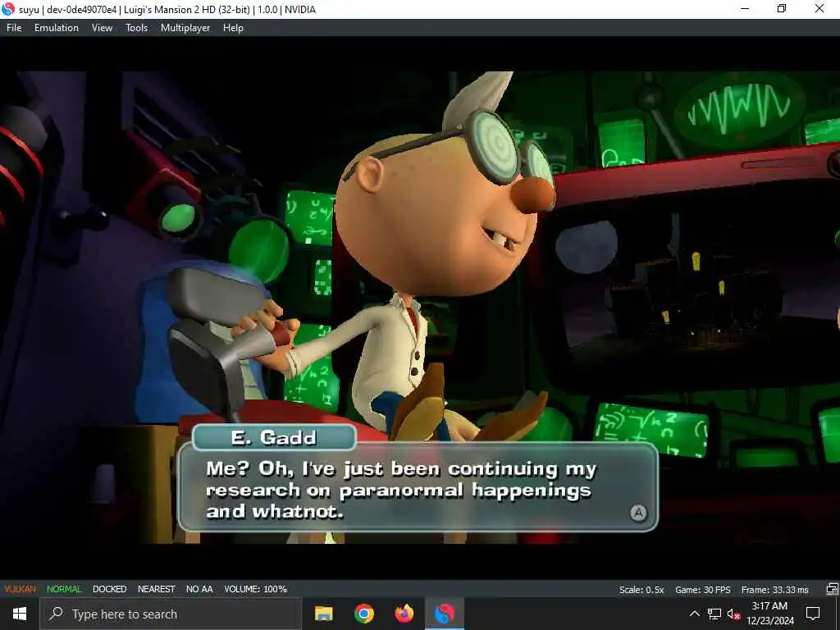Open the Multiplayer menu

pyautogui.click(x=185, y=28)
